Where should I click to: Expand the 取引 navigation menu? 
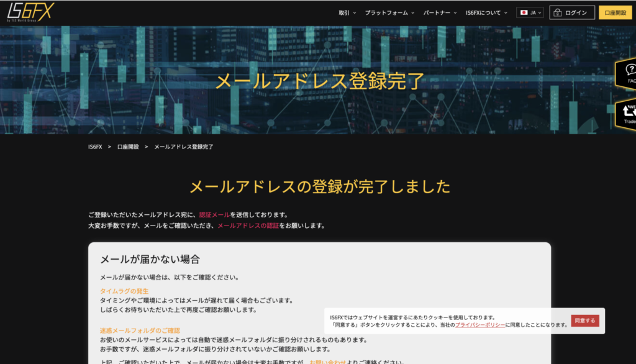(347, 12)
